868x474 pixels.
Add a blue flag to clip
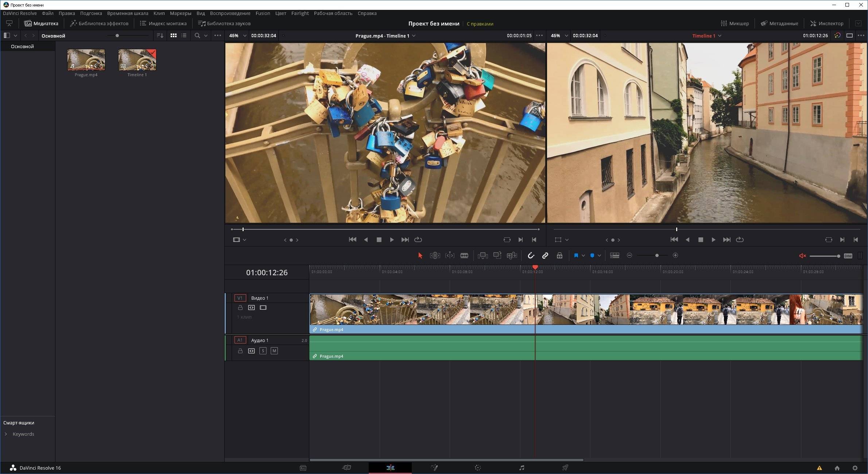click(576, 256)
